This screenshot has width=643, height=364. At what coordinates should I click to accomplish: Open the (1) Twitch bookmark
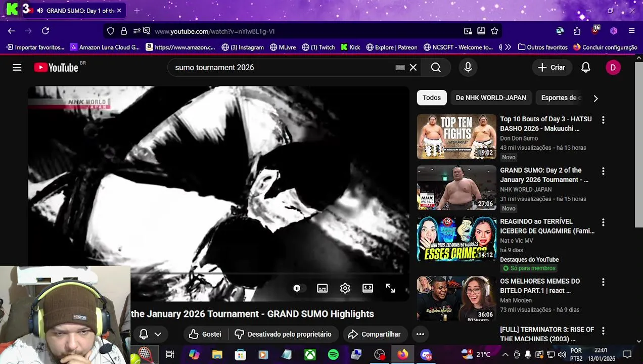(318, 47)
